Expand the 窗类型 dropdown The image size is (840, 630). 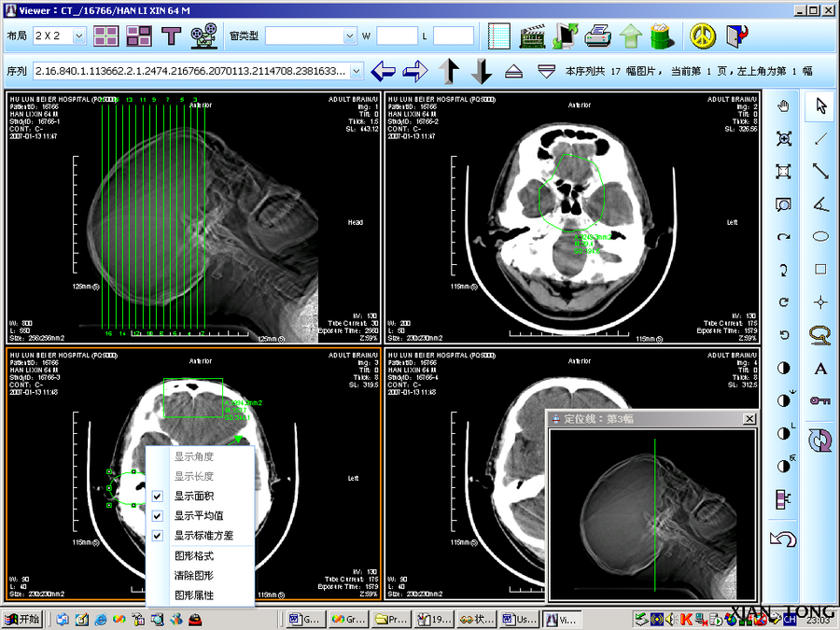point(349,36)
